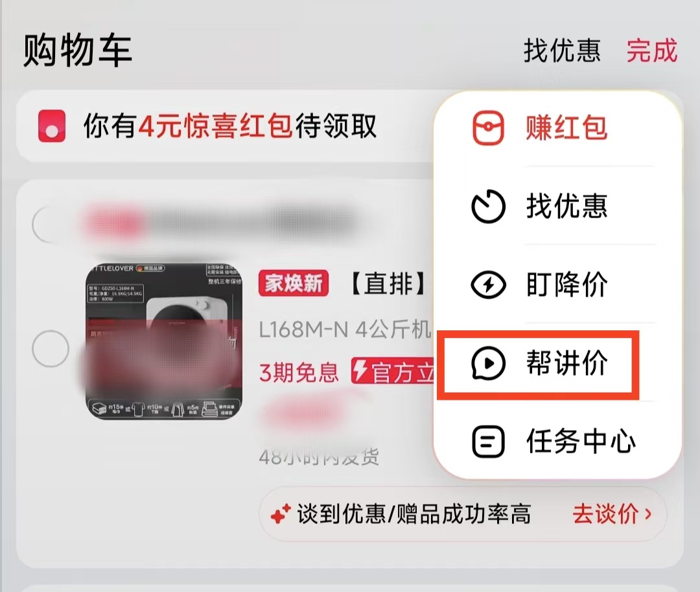Choose 任务中心 menu entry
Viewport: 700px width, 592px height.
click(x=558, y=441)
